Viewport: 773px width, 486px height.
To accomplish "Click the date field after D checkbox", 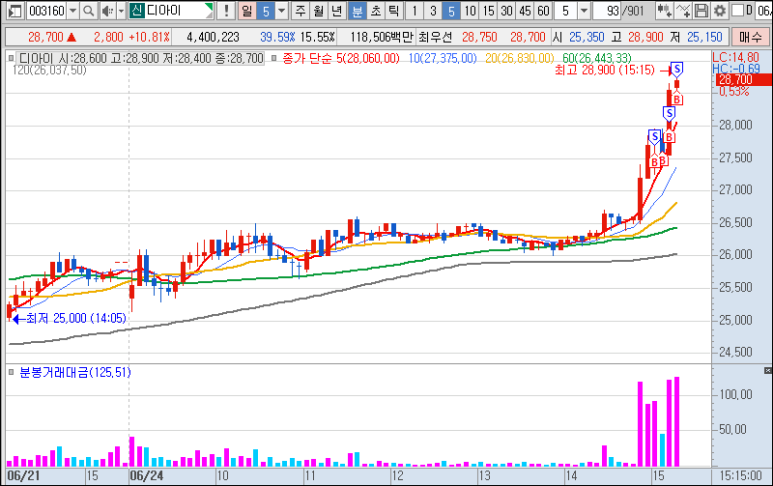I will click(764, 10).
